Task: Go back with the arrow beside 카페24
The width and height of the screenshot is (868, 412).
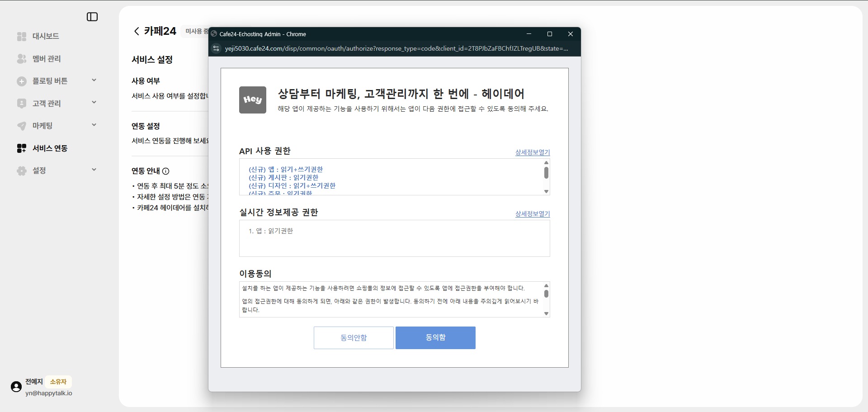Action: coord(137,31)
